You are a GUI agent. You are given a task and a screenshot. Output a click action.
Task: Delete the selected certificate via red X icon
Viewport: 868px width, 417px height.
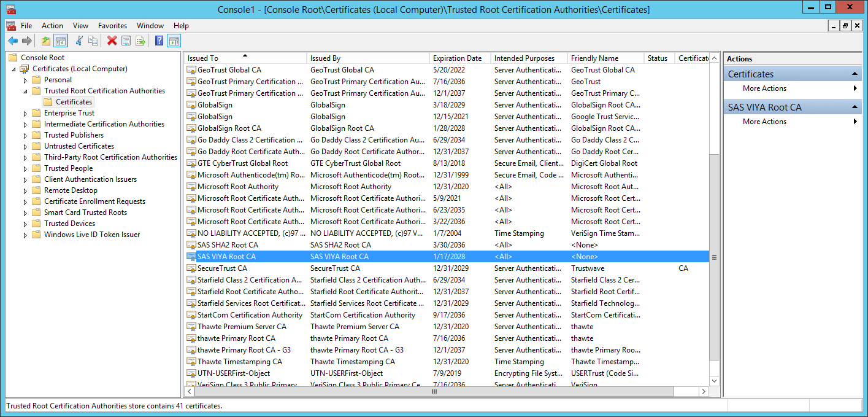click(111, 41)
